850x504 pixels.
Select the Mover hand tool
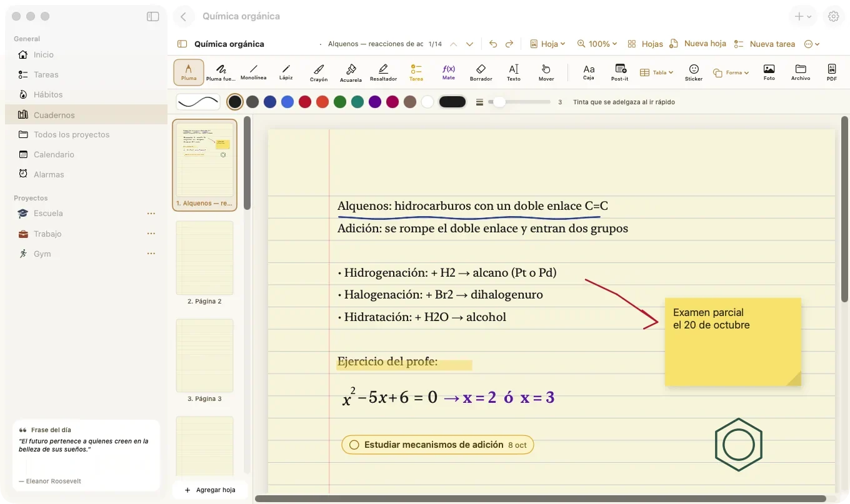(x=546, y=72)
